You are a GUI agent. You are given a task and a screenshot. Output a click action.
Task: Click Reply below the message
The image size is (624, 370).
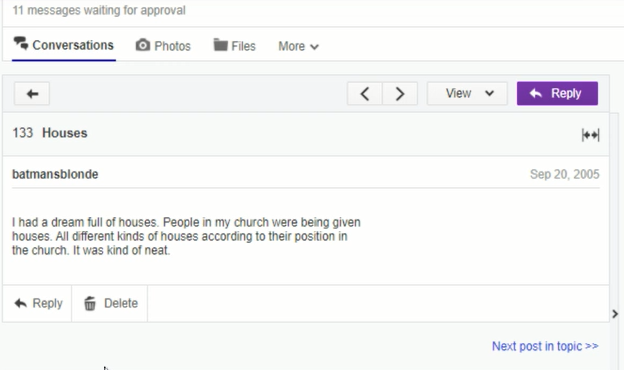tap(38, 304)
